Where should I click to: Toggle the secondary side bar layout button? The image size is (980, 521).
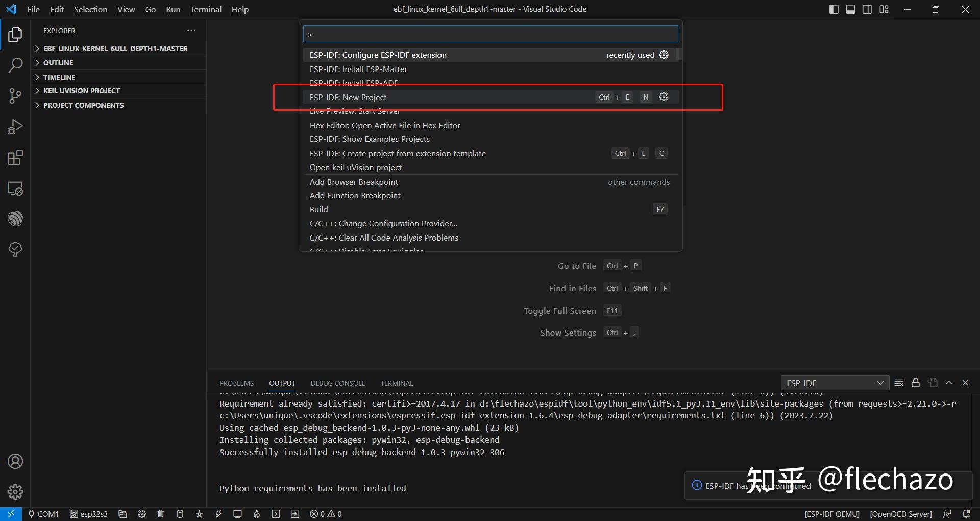click(867, 9)
